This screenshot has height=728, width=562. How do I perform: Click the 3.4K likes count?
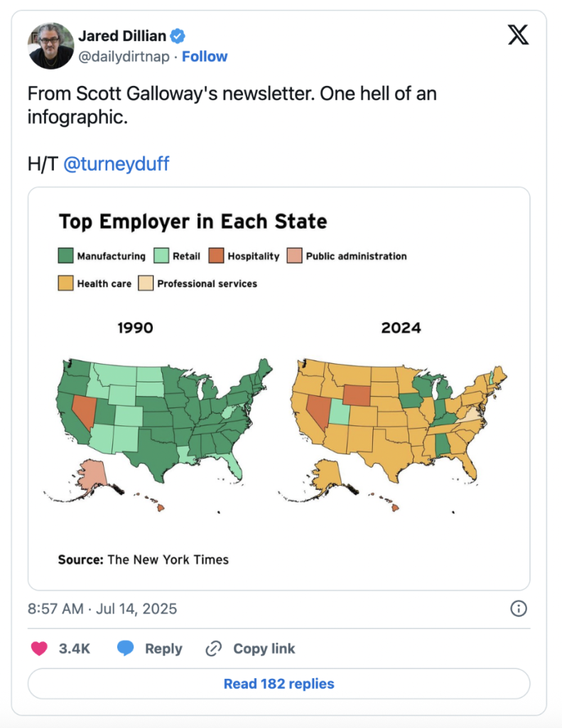(x=74, y=648)
